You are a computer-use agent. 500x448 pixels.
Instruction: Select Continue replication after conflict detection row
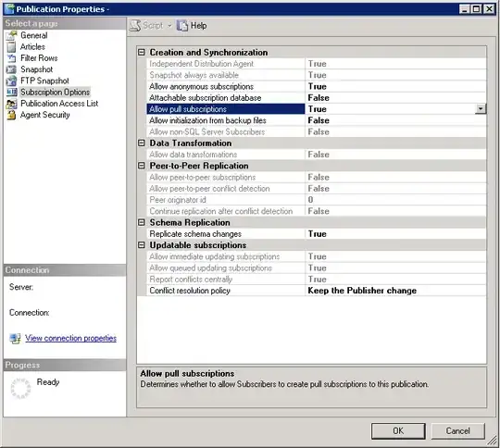click(317, 211)
